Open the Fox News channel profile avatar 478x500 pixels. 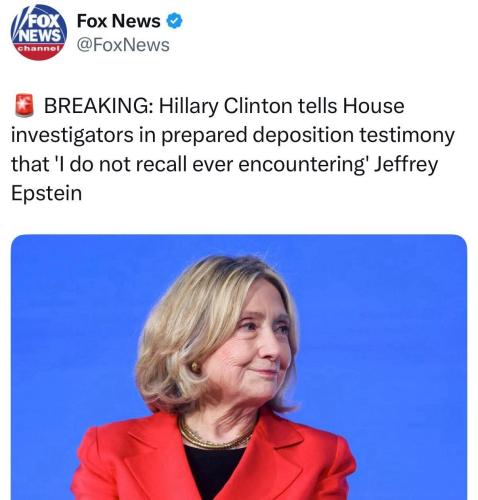click(39, 32)
